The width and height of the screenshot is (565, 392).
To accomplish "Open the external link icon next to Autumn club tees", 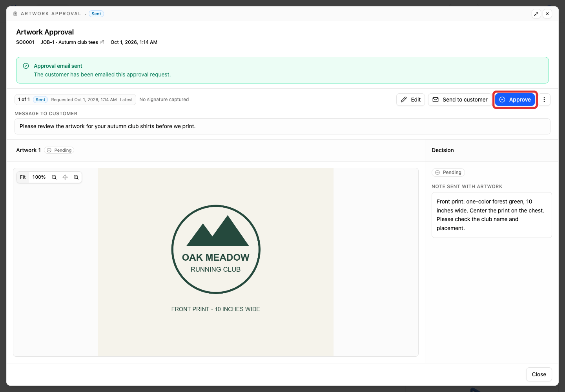I will (x=102, y=42).
